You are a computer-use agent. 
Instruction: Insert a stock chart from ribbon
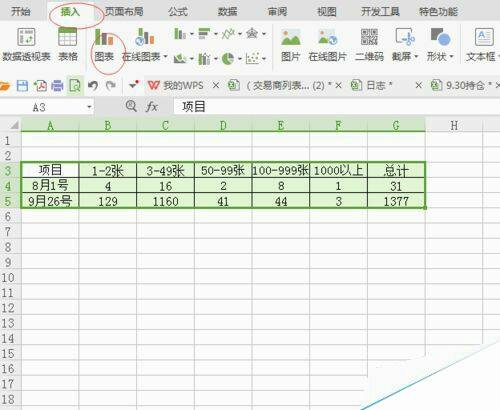[x=204, y=59]
